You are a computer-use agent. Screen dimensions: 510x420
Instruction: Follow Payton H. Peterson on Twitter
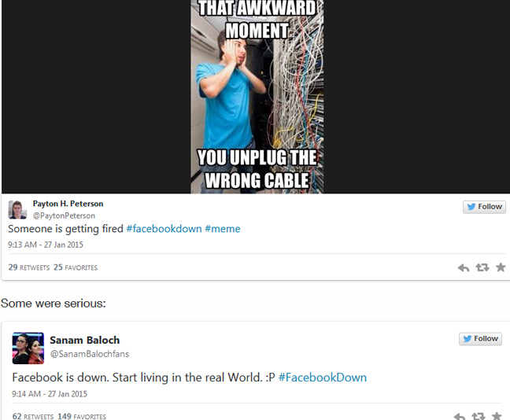[484, 207]
